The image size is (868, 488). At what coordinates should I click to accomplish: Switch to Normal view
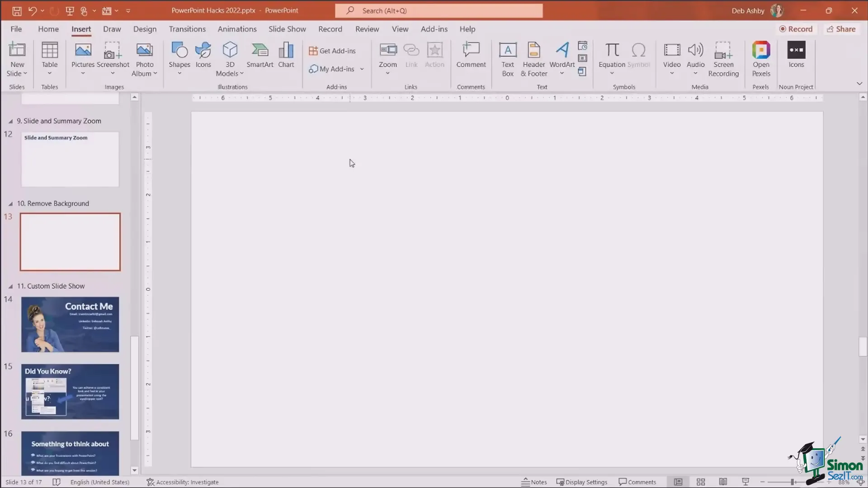click(x=678, y=482)
